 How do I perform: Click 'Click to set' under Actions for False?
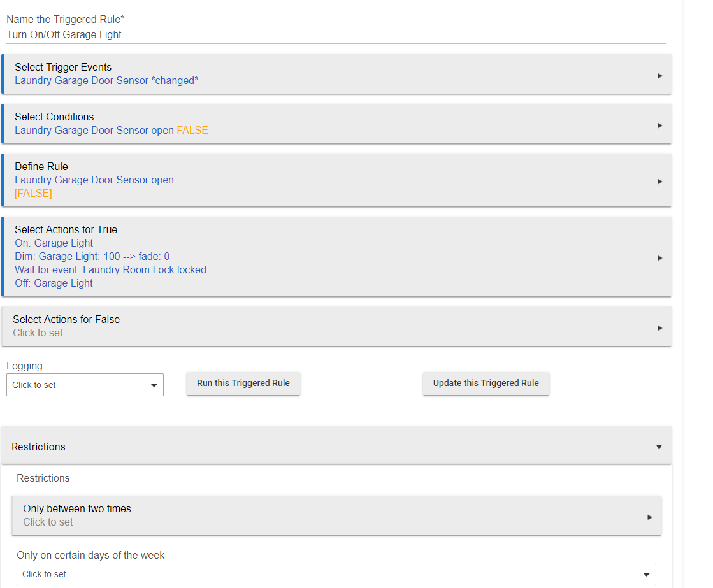click(x=38, y=333)
